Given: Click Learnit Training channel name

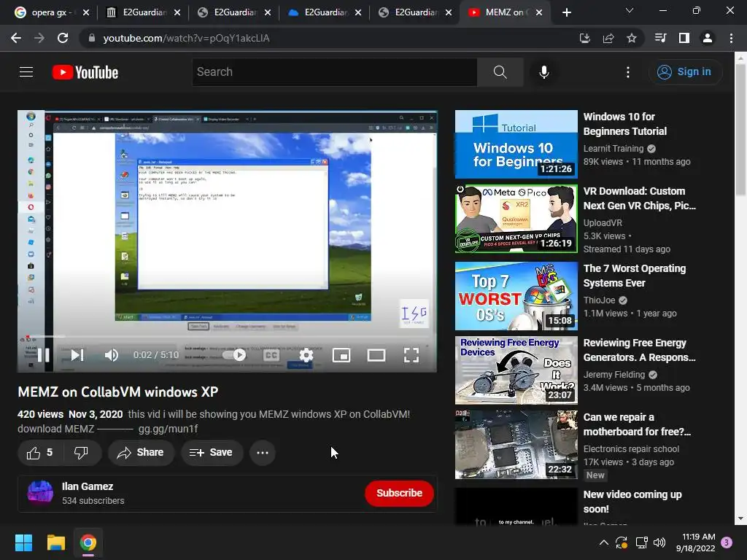Looking at the screenshot, I should coord(613,149).
